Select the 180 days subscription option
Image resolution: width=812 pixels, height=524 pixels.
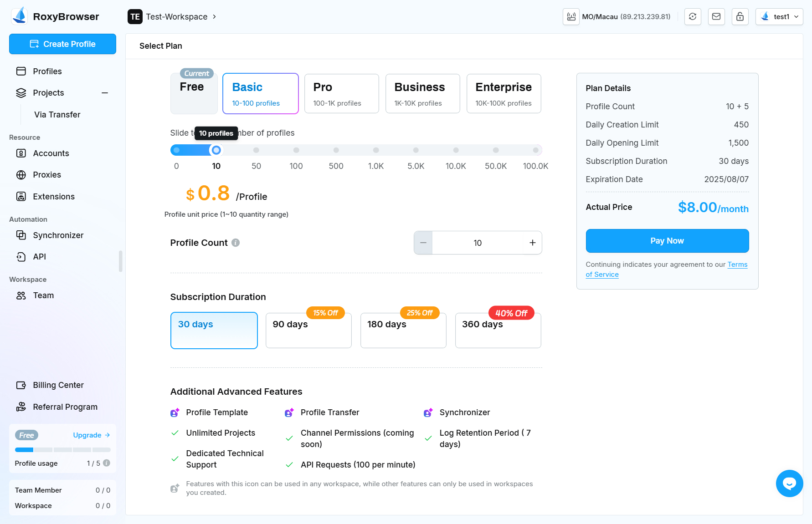pos(403,330)
